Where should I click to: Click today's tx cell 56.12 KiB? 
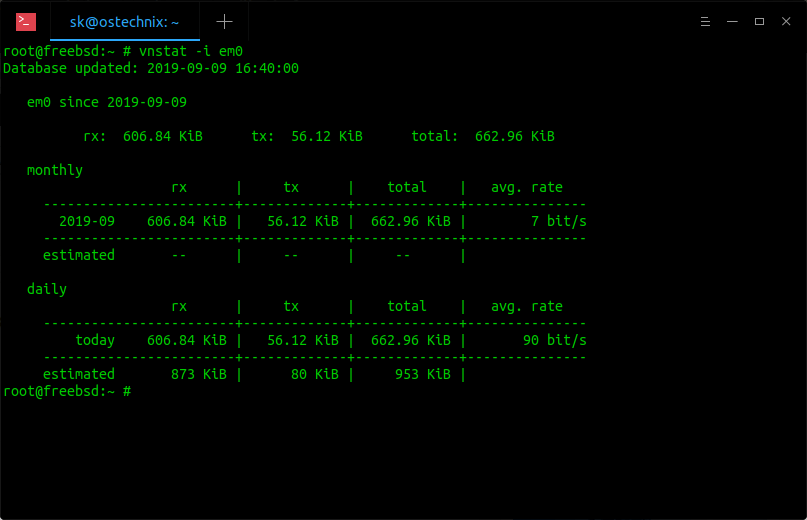pyautogui.click(x=303, y=340)
